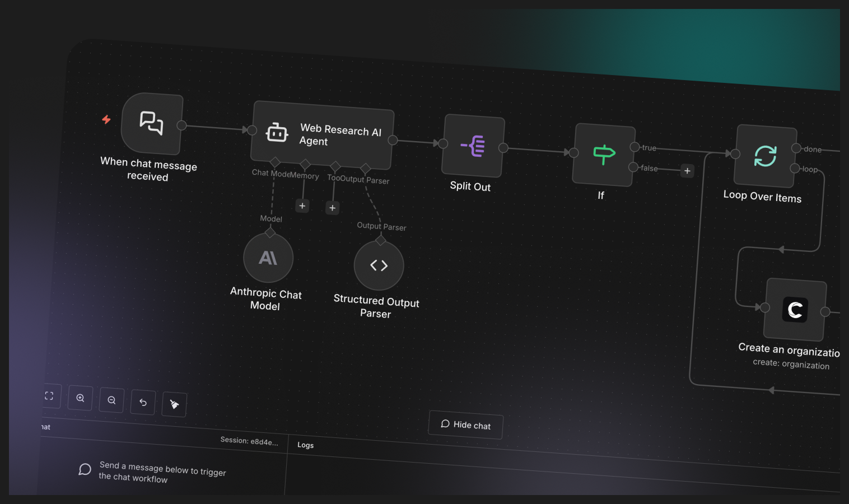Click the 'create: organization' subtitle
849x504 pixels.
(x=791, y=364)
